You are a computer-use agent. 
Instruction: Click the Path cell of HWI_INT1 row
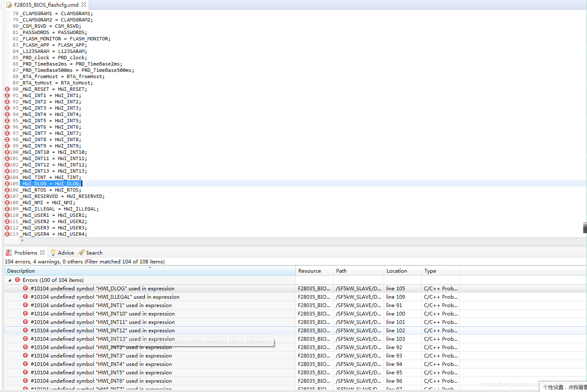[x=358, y=305]
